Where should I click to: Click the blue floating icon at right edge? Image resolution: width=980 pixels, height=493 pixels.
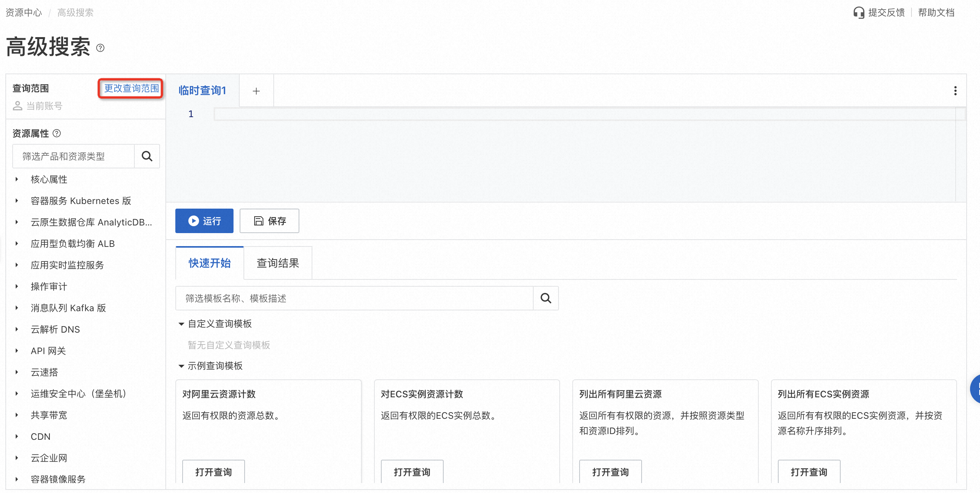click(975, 389)
